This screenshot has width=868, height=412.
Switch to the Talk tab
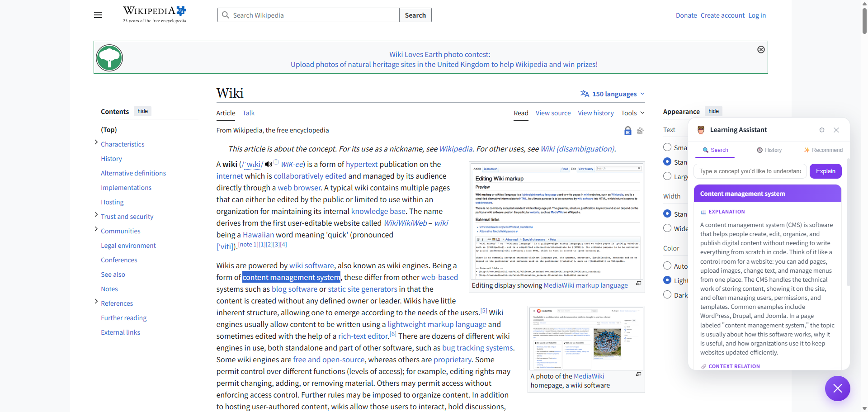248,113
